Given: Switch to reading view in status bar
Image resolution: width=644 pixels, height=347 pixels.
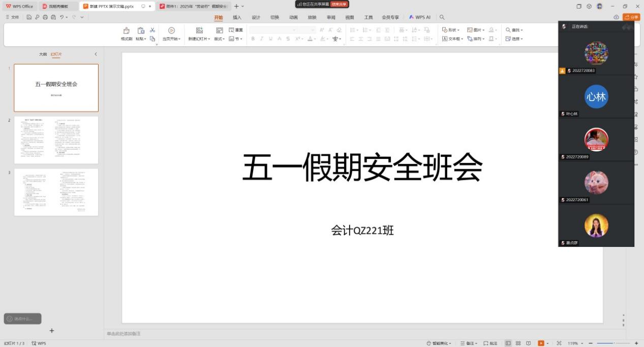Looking at the screenshot, I should pyautogui.click(x=529, y=343).
